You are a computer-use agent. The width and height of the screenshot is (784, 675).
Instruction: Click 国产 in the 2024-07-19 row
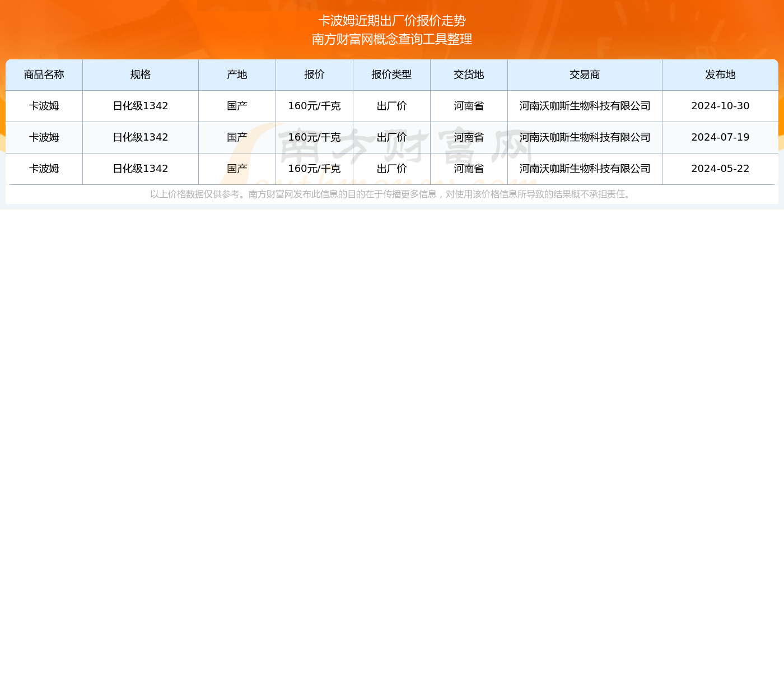pos(237,137)
